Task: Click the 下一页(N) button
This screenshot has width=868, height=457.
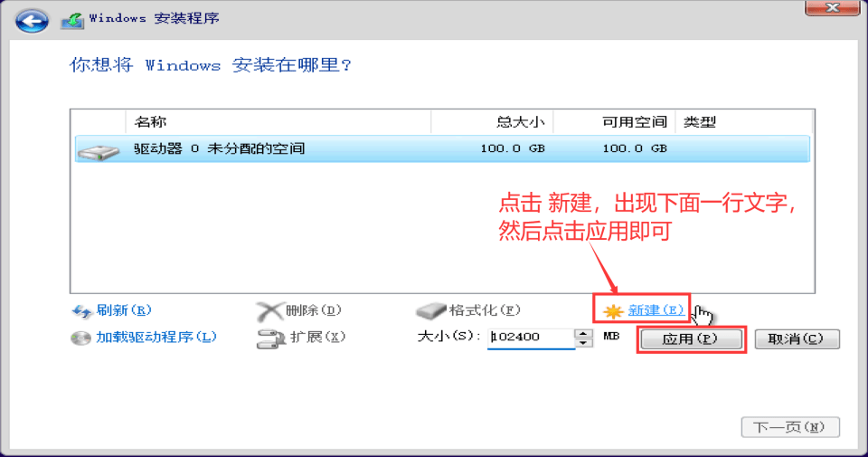Action: 790,427
